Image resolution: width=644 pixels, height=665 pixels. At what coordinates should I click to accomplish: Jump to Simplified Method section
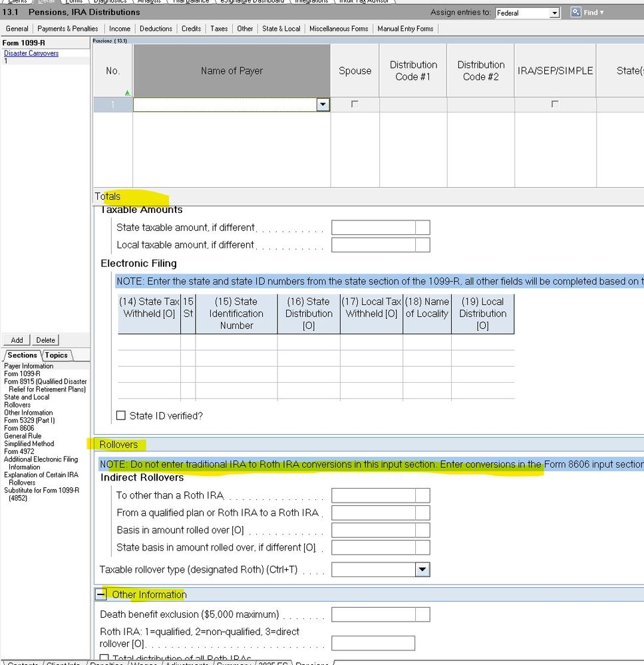pos(29,443)
